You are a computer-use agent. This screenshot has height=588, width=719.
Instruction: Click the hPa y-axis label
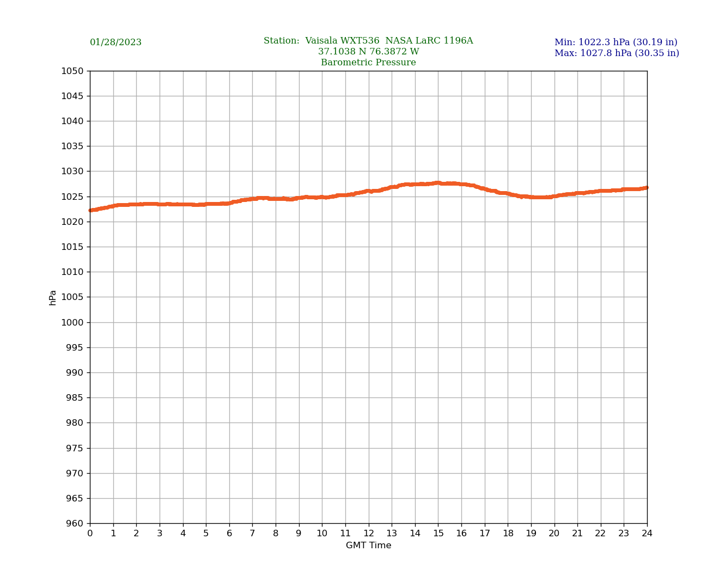point(53,297)
